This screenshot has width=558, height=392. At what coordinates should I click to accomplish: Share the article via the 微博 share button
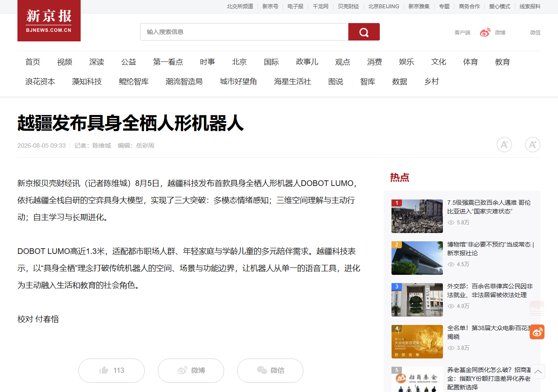point(191,371)
